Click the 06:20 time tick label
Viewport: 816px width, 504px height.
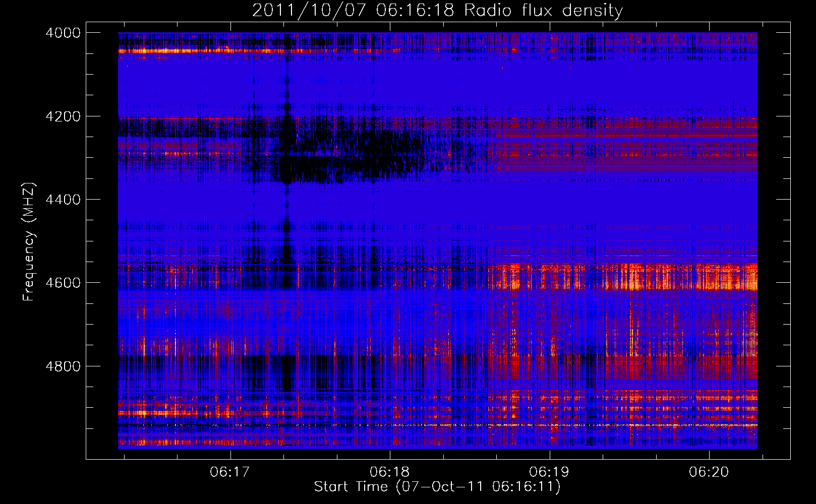709,472
